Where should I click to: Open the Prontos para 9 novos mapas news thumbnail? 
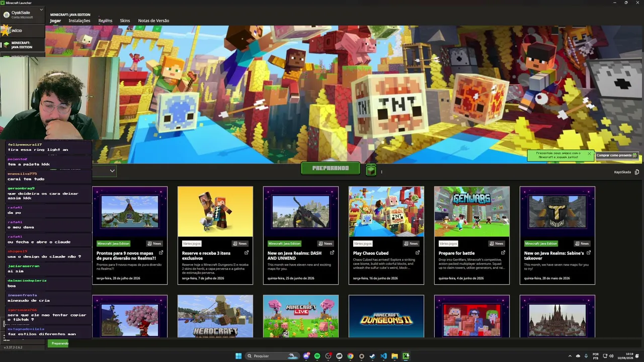pyautogui.click(x=130, y=212)
